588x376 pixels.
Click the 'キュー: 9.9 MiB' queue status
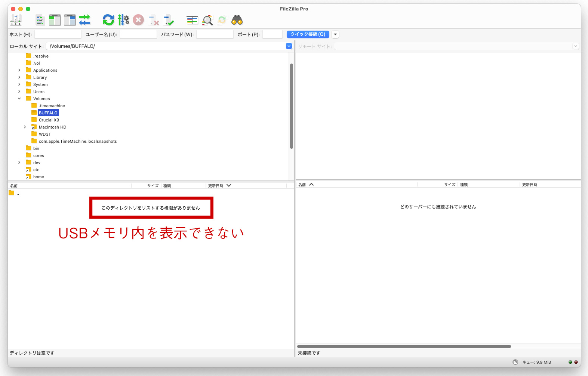click(537, 362)
